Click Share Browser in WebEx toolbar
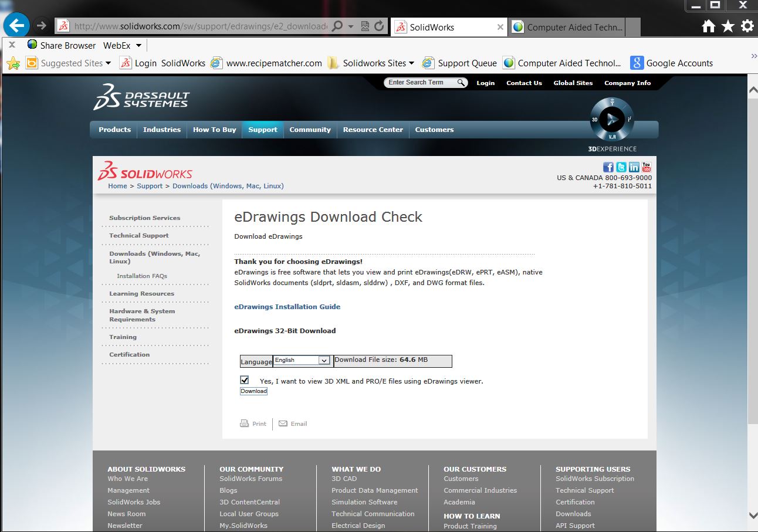Screen dimensions: 758x532 pos(61,45)
